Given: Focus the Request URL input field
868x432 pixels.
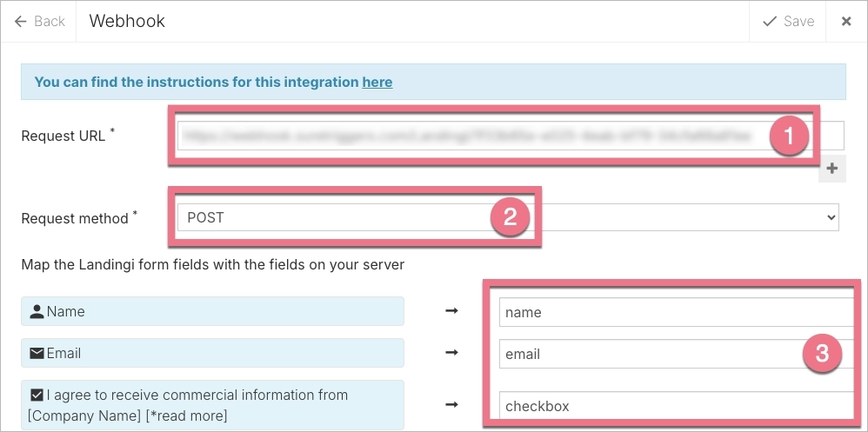Looking at the screenshot, I should click(x=470, y=136).
